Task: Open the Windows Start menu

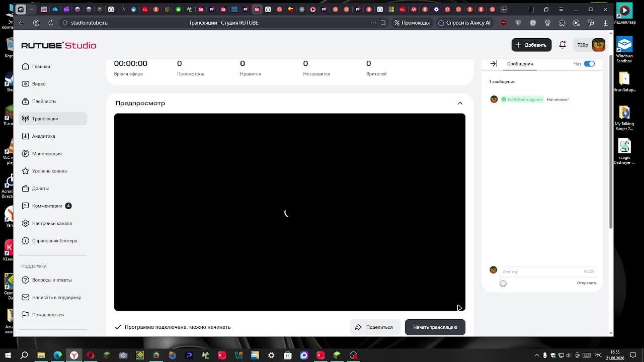Action: click(8, 355)
